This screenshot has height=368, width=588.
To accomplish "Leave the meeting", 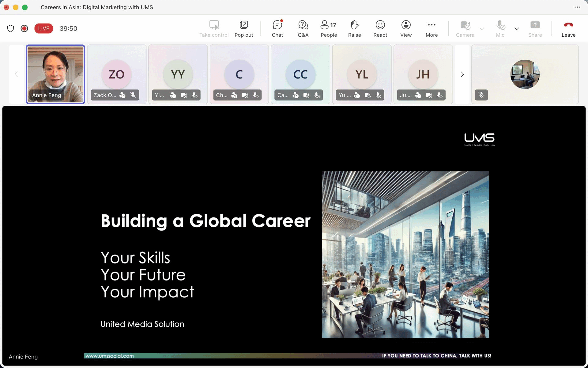I will coord(568,28).
